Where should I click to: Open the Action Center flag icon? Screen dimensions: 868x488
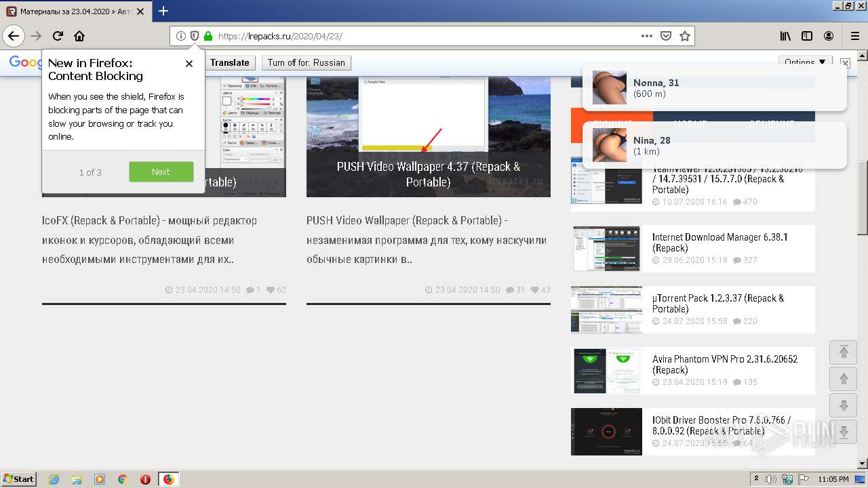[x=805, y=479]
